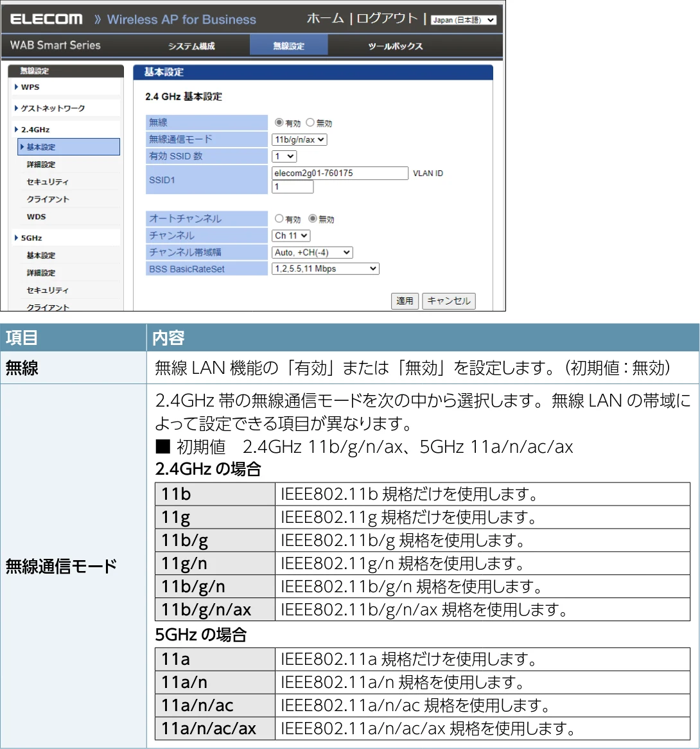Enable オートチャンネル with 有効 radio
Image resolution: width=700 pixels, height=749 pixels.
coord(279,218)
